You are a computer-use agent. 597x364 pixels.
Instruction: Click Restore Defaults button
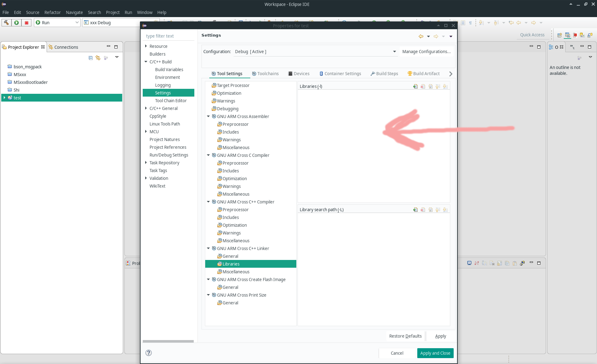(405, 336)
